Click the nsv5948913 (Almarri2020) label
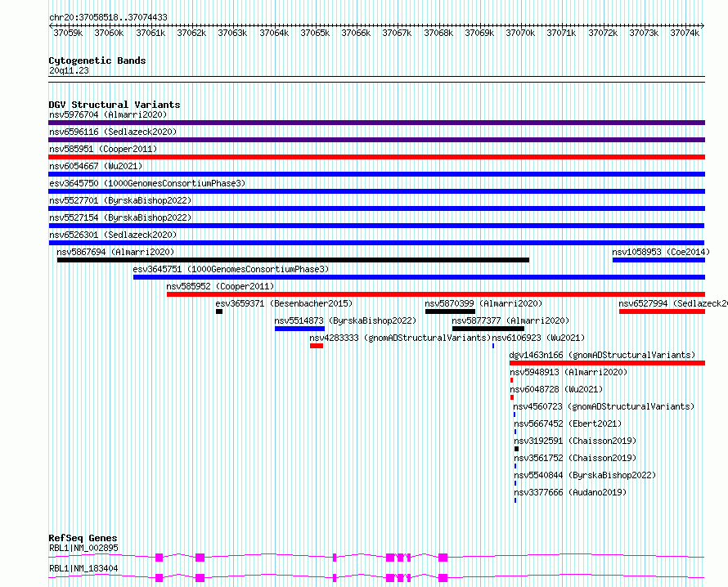728x587 pixels. coord(568,372)
